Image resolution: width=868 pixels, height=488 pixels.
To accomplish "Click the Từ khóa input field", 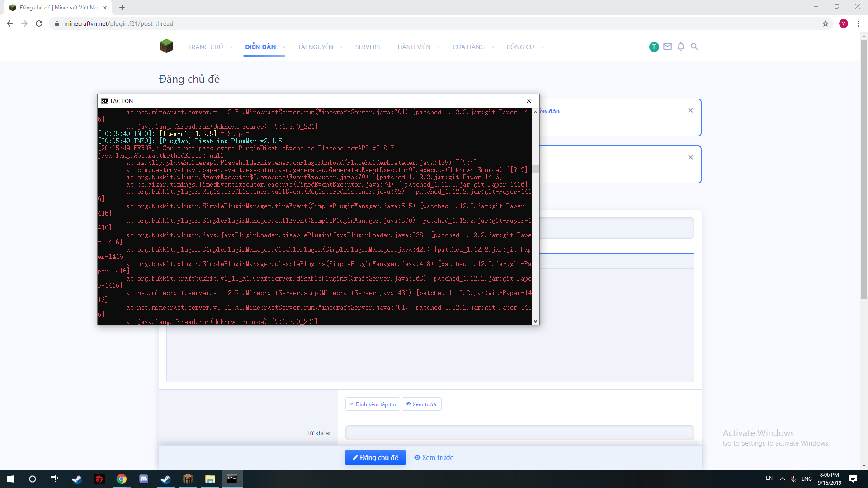I will pyautogui.click(x=519, y=433).
